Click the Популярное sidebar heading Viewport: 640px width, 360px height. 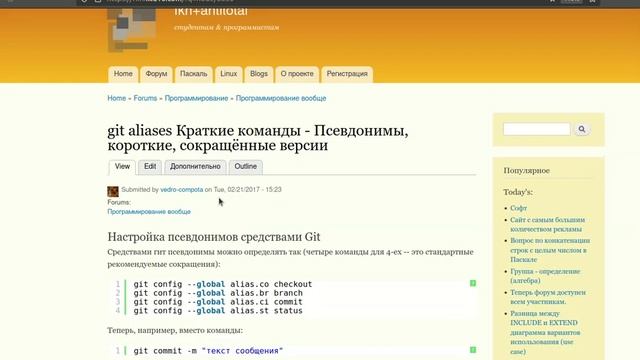click(527, 171)
